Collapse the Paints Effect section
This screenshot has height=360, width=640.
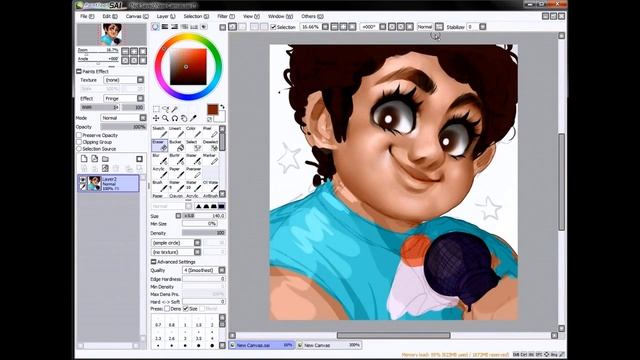tap(79, 71)
